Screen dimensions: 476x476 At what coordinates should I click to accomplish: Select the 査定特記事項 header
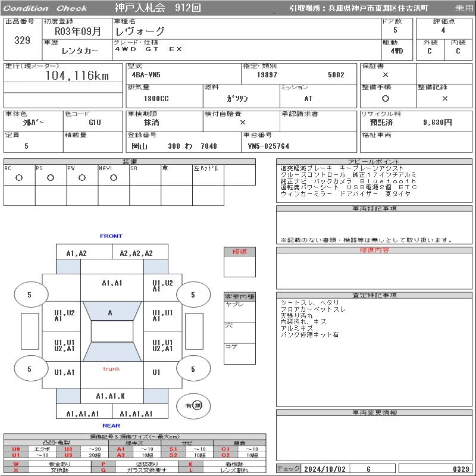pos(374,295)
